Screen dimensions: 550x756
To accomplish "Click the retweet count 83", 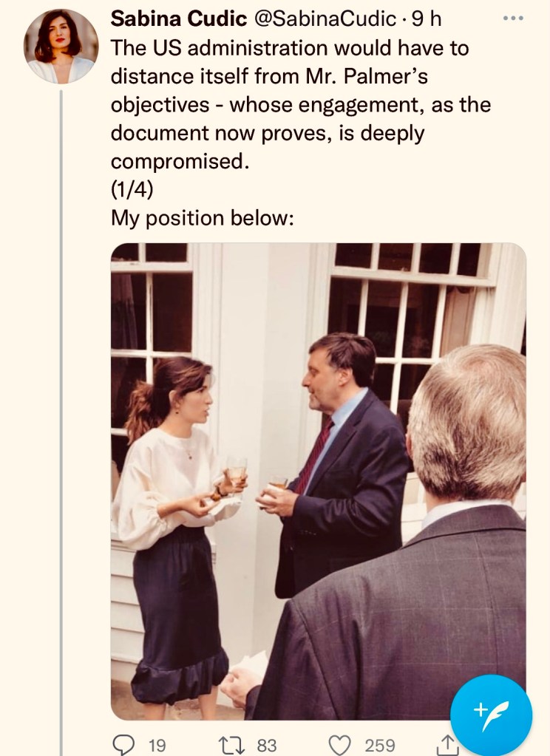I will [266, 745].
